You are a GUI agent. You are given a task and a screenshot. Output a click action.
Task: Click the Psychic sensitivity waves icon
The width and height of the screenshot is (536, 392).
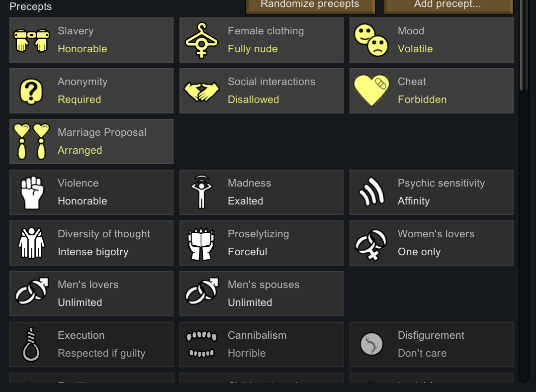371,193
